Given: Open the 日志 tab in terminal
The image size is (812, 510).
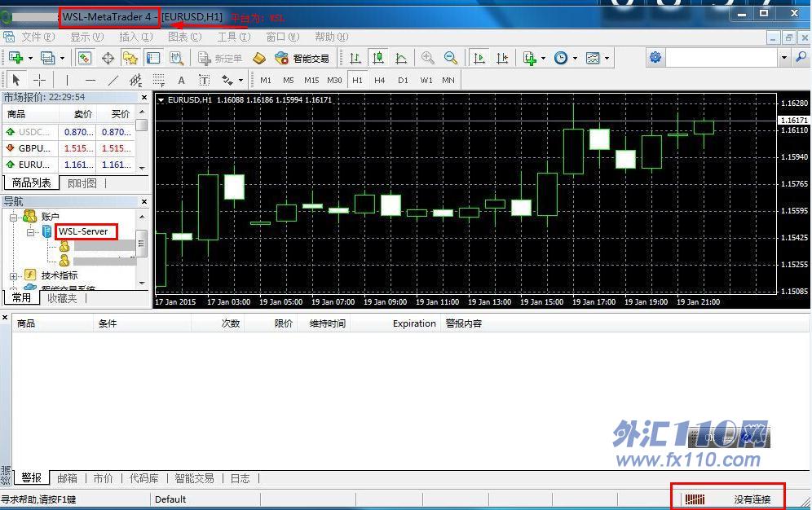Looking at the screenshot, I should 240,478.
